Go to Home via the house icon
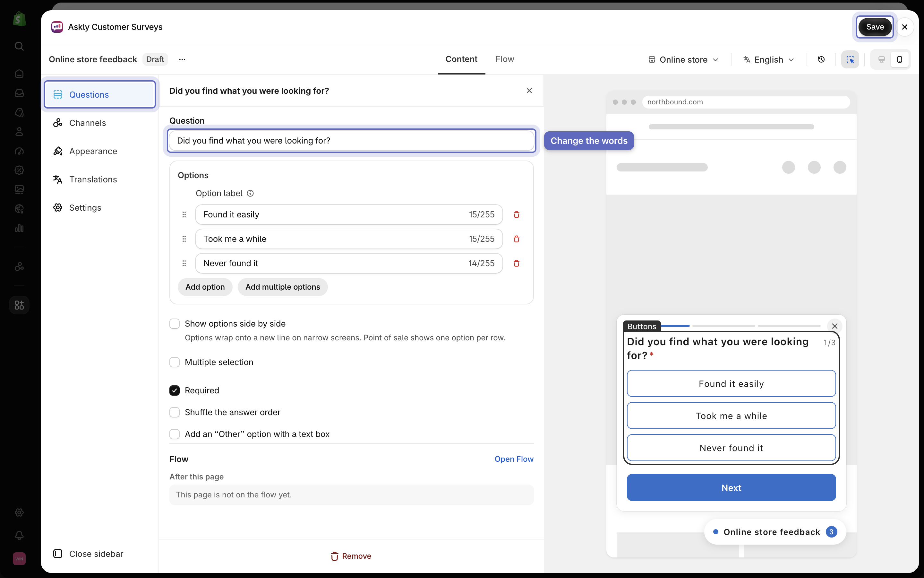This screenshot has width=924, height=578. pyautogui.click(x=19, y=74)
